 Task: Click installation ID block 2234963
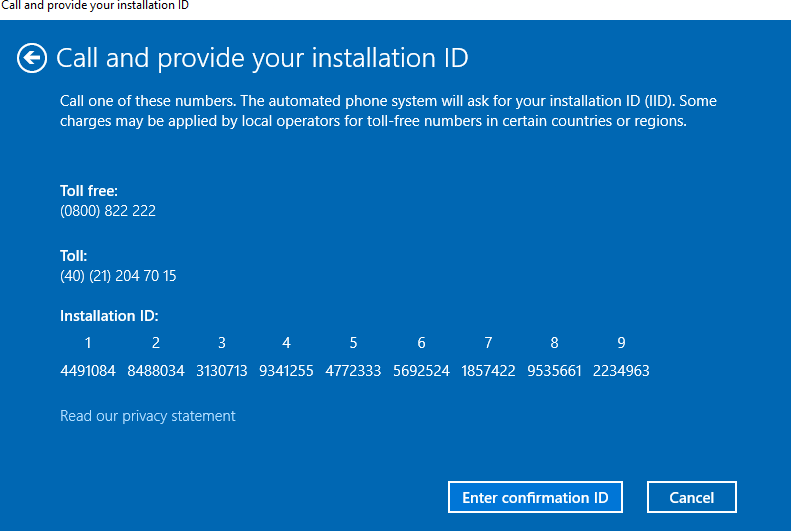[x=621, y=371]
